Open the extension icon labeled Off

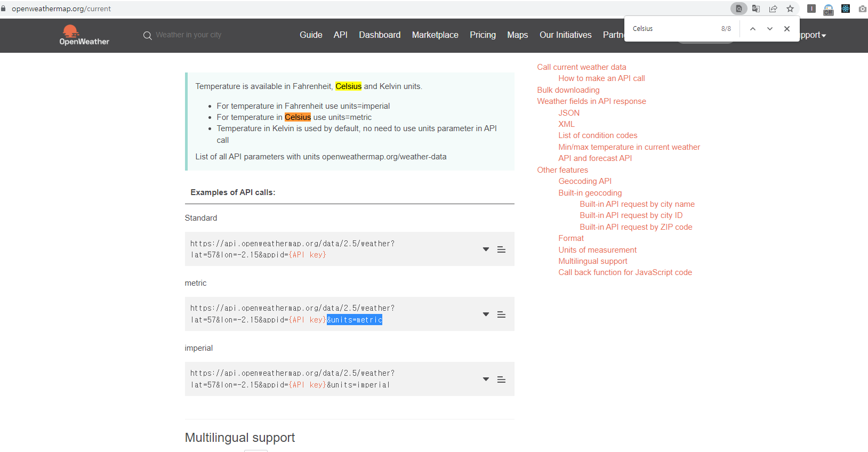pyautogui.click(x=828, y=10)
